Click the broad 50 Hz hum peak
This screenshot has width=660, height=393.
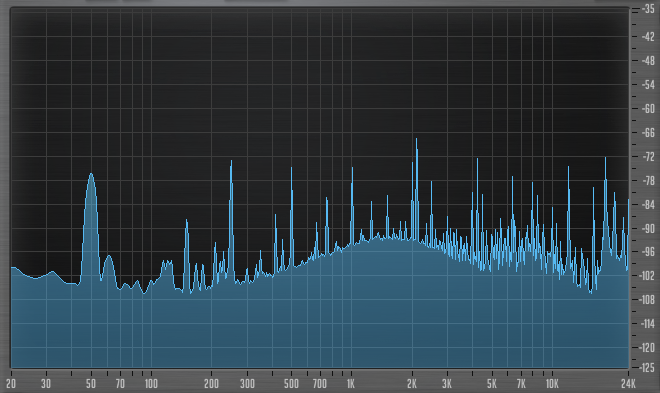point(91,227)
